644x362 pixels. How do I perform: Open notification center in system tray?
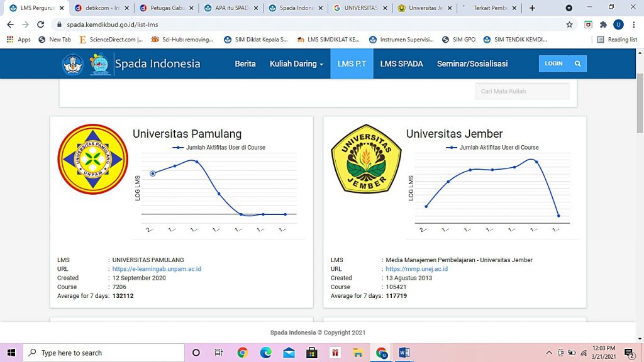click(x=629, y=353)
